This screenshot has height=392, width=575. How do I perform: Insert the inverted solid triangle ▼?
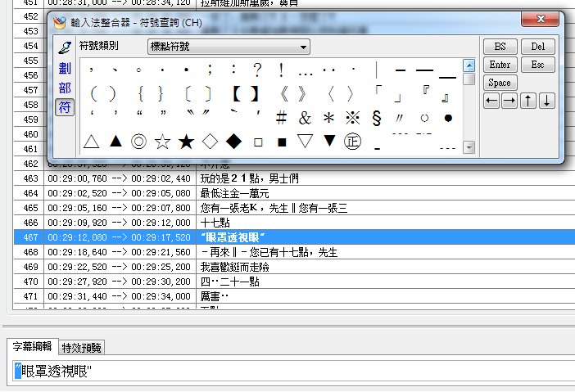[329, 141]
